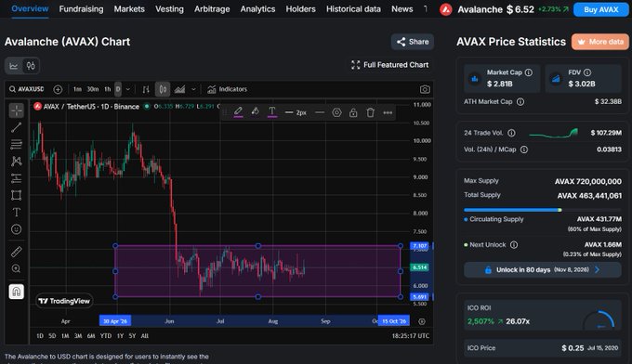The width and height of the screenshot is (632, 364).
Task: Show the FDV info tooltip
Action: tap(587, 72)
